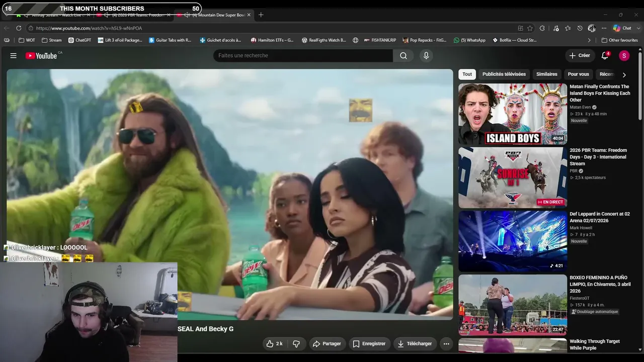Open browser history clock icon
The width and height of the screenshot is (644, 362).
pyautogui.click(x=580, y=28)
